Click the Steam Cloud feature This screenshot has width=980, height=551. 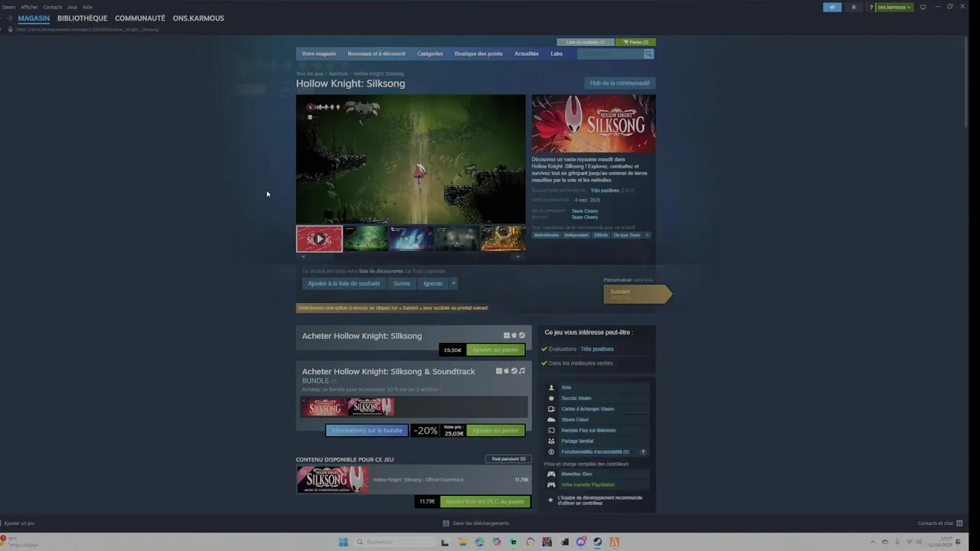tap(597, 419)
